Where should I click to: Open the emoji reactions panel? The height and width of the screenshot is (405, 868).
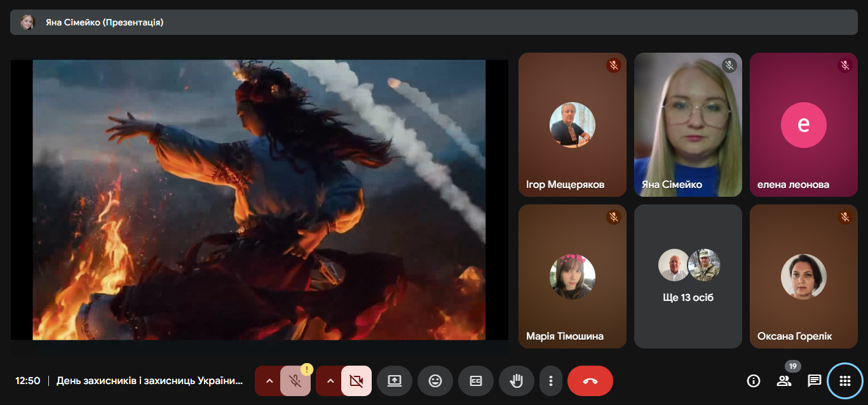[435, 381]
